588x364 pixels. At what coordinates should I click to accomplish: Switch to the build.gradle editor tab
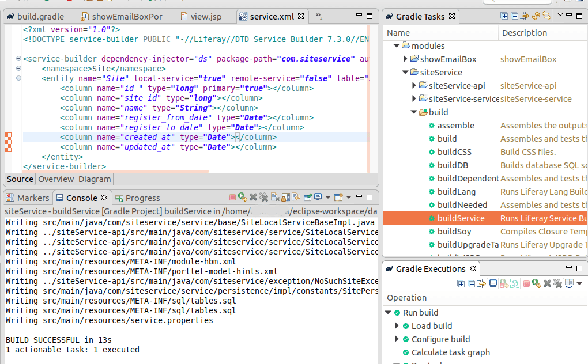[40, 17]
